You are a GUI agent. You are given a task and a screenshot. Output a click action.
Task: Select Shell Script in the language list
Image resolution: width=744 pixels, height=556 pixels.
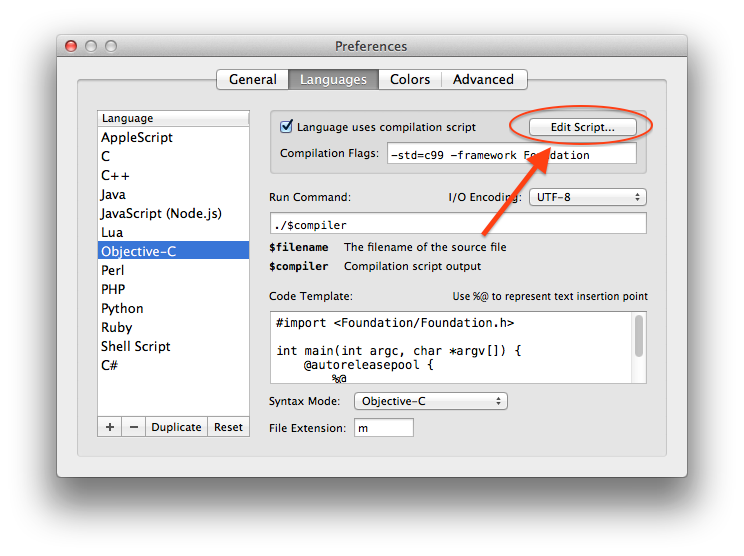point(173,346)
